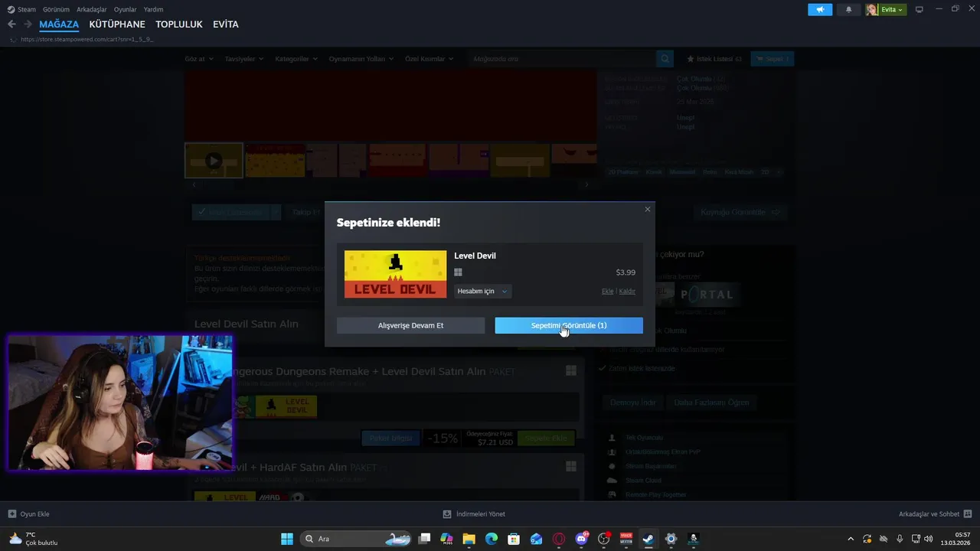Click the 'Level Devil' title in dialog
Image resolution: width=980 pixels, height=551 pixels.
pos(475,256)
